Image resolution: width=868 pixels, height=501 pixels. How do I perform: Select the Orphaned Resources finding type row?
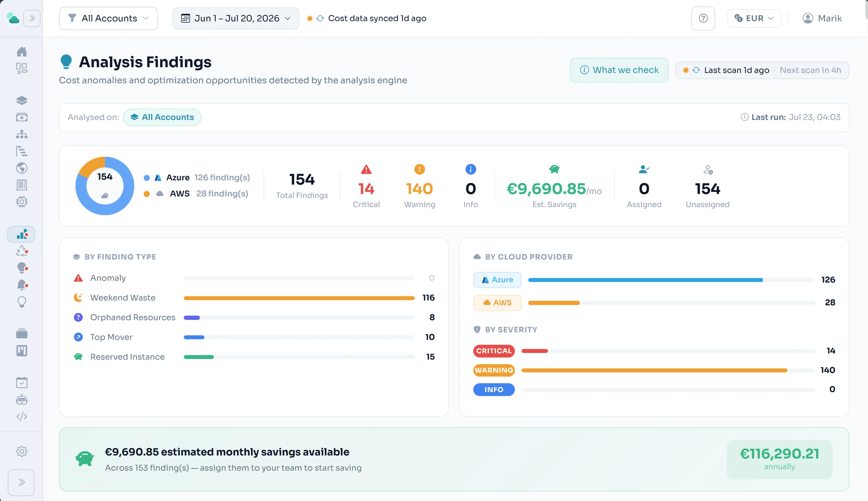pyautogui.click(x=254, y=317)
